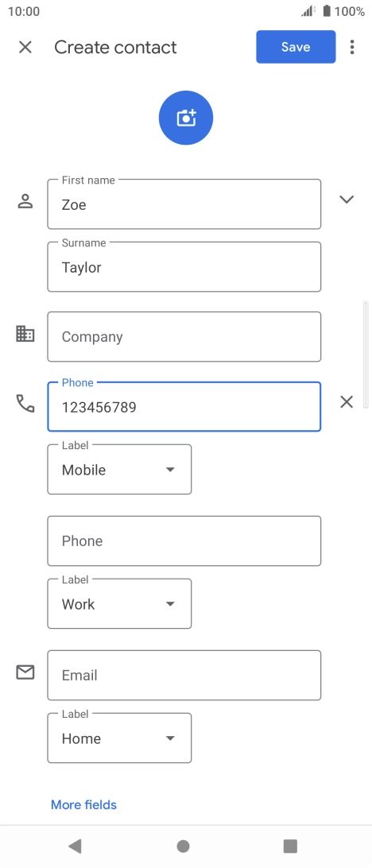Open the Home email label dropdown
Viewport: 372px width, 868px height.
(119, 738)
